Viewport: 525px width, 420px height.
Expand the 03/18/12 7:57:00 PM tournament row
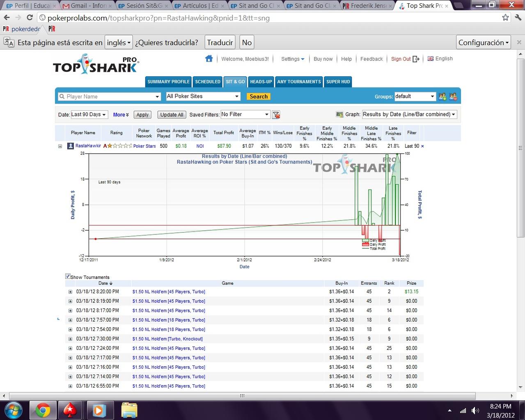point(70,320)
